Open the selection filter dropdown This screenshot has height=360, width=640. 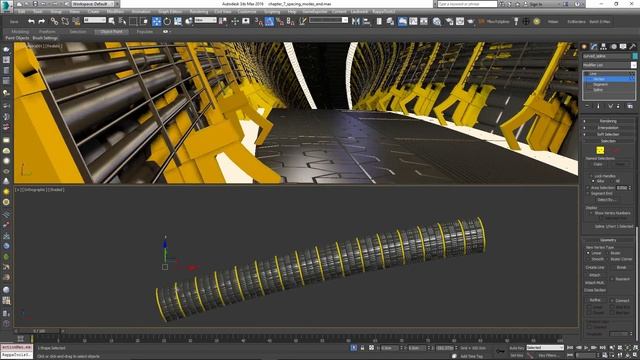coord(95,20)
